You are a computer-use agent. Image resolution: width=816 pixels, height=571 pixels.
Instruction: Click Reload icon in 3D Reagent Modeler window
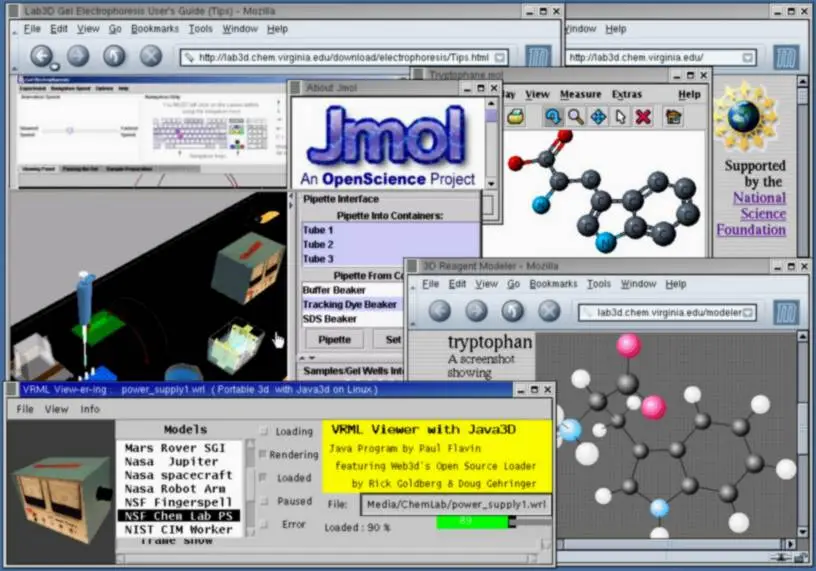[513, 311]
